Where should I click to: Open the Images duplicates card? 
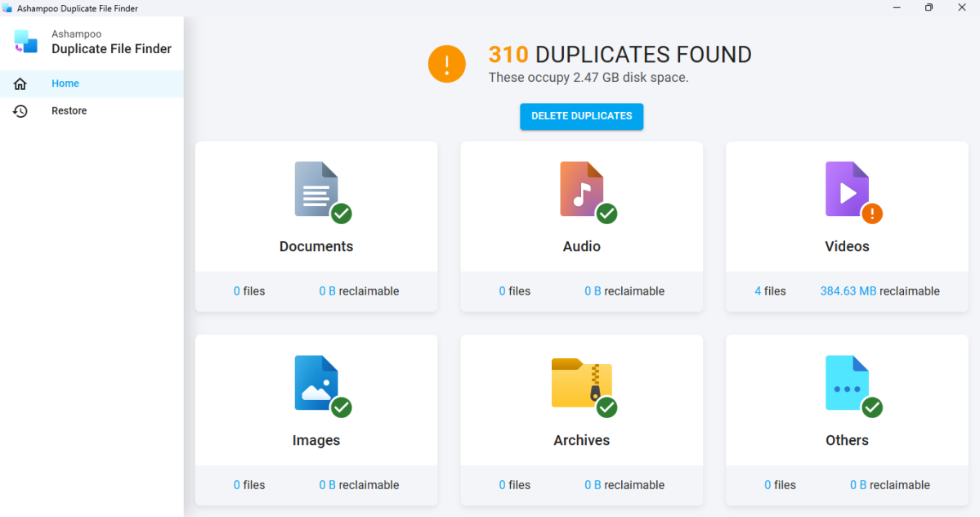tap(316, 419)
